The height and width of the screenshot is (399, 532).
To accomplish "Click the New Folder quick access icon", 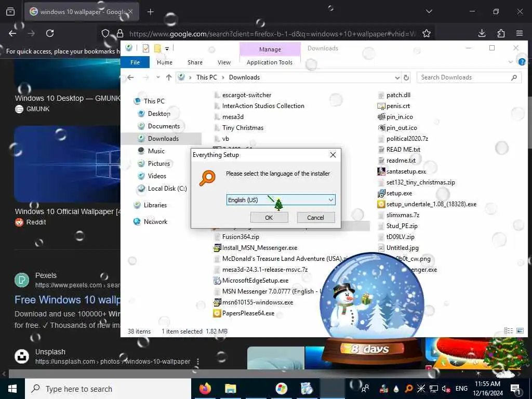I will [x=157, y=48].
